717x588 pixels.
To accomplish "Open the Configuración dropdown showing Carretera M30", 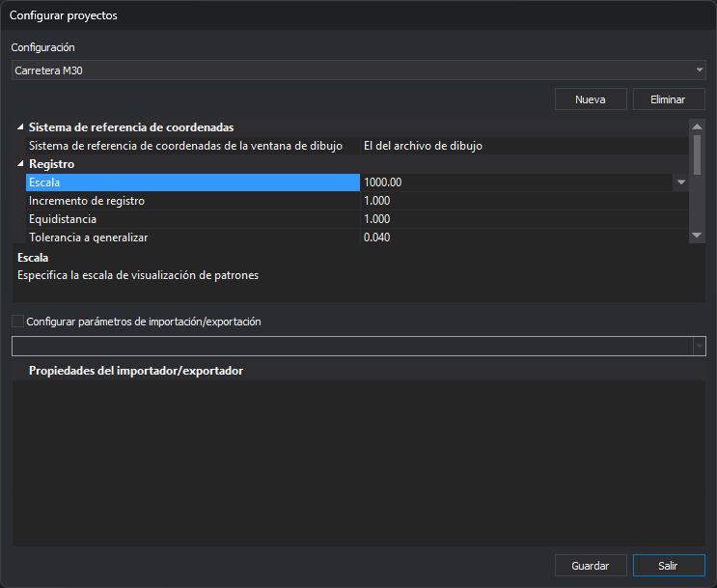I will tap(359, 70).
